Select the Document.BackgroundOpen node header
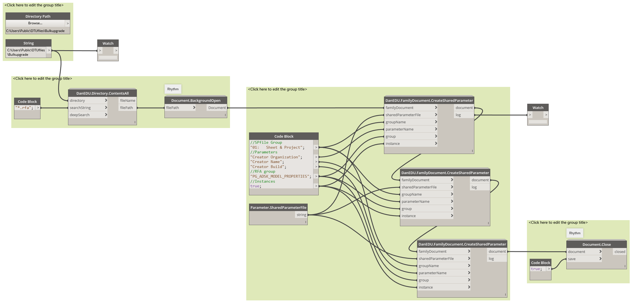The width and height of the screenshot is (644, 304). pyautogui.click(x=196, y=100)
